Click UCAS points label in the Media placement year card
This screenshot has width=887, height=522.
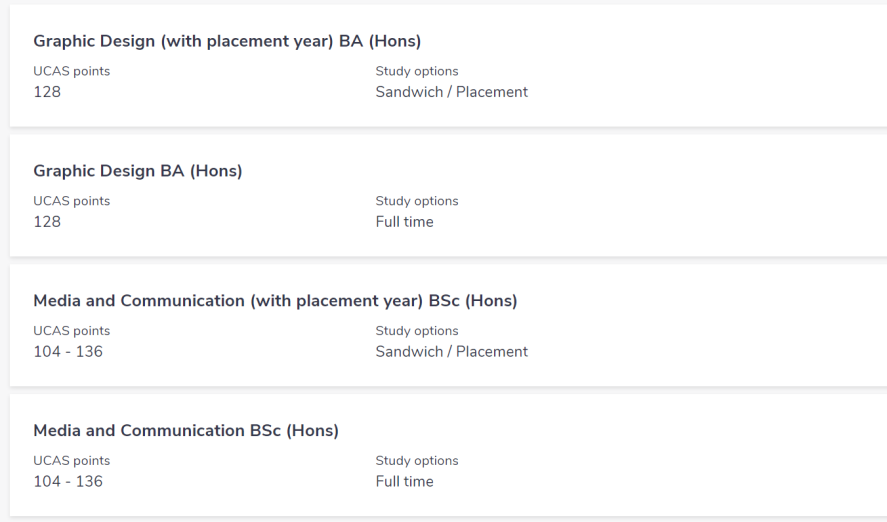pyautogui.click(x=72, y=331)
